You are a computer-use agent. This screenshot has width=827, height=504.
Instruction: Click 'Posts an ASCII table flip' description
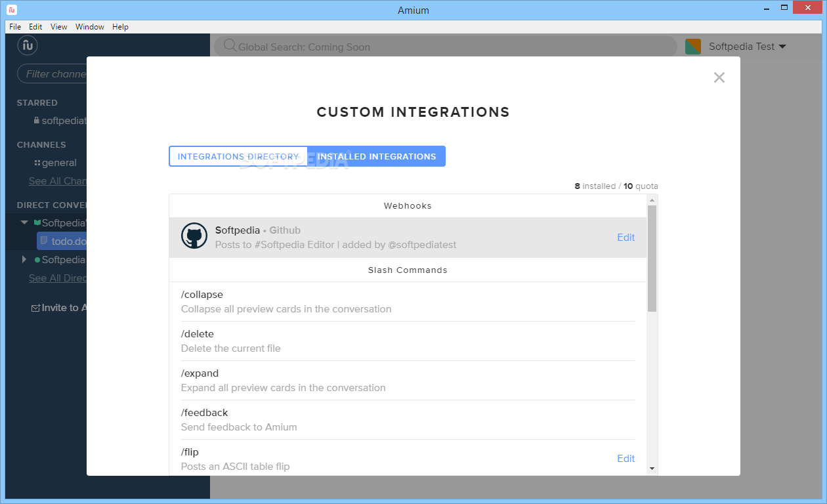236,467
